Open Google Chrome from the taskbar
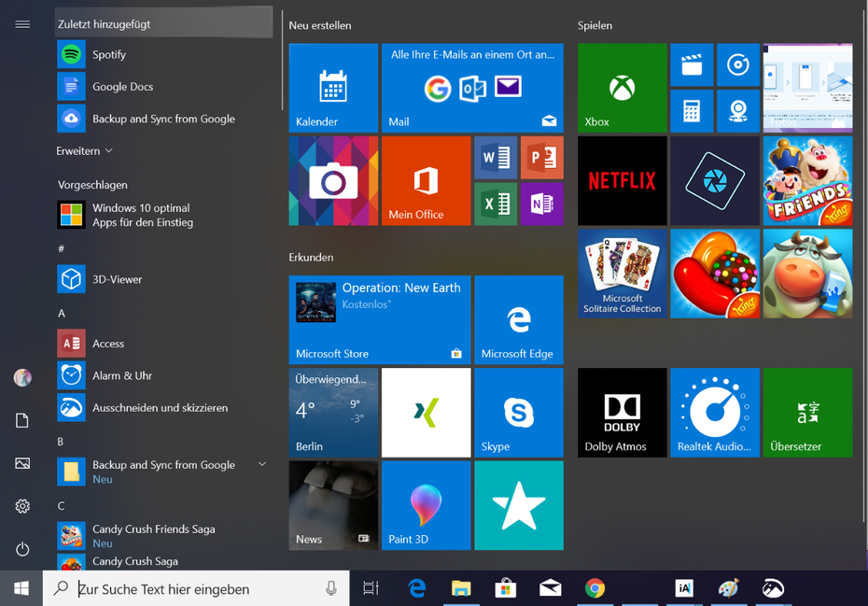This screenshot has height=606, width=868. point(595,588)
